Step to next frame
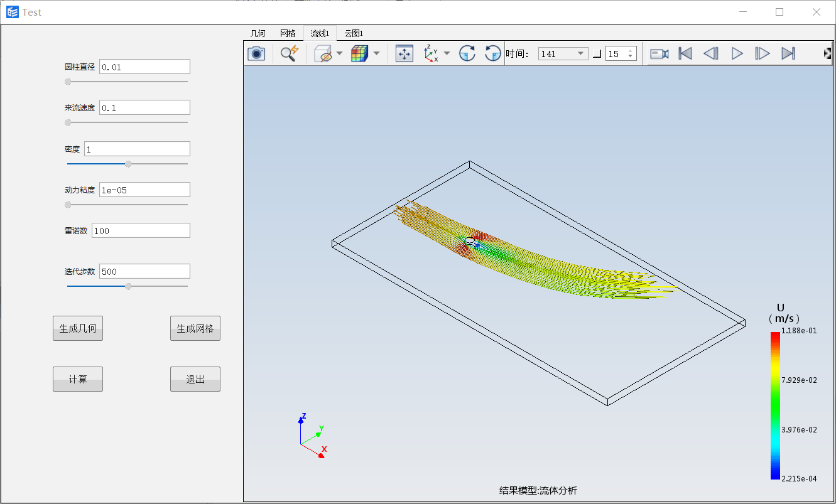The width and height of the screenshot is (836, 504). pyautogui.click(x=763, y=54)
